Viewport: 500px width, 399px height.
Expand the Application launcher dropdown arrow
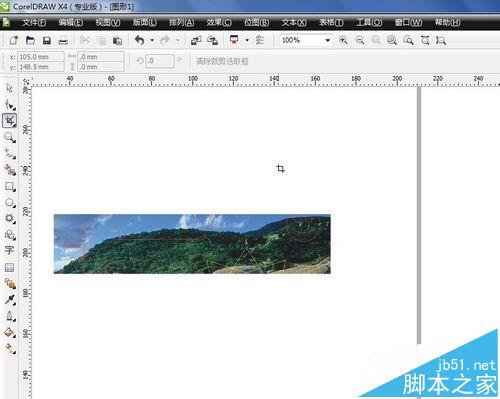[247, 40]
